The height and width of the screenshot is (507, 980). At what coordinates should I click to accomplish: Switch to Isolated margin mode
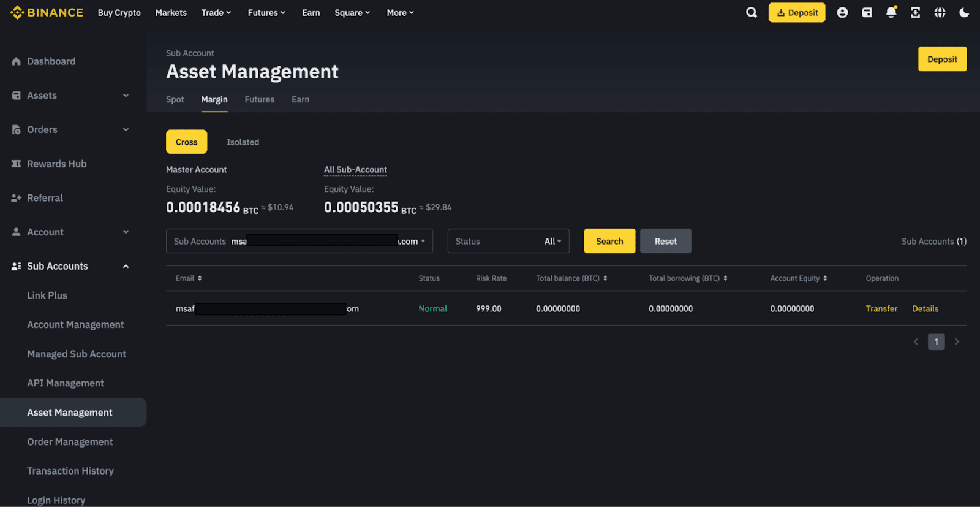[243, 142]
